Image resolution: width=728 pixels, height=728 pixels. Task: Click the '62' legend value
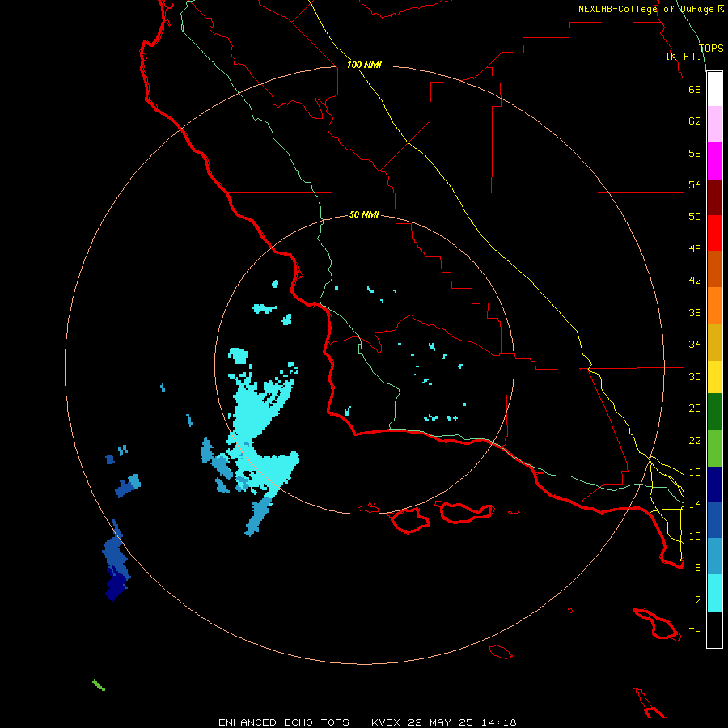click(x=695, y=121)
